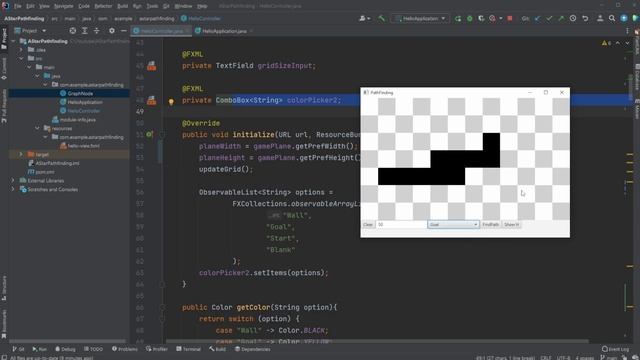Expand the target folder
Viewport: 640px width, 360px height.
tap(21, 154)
